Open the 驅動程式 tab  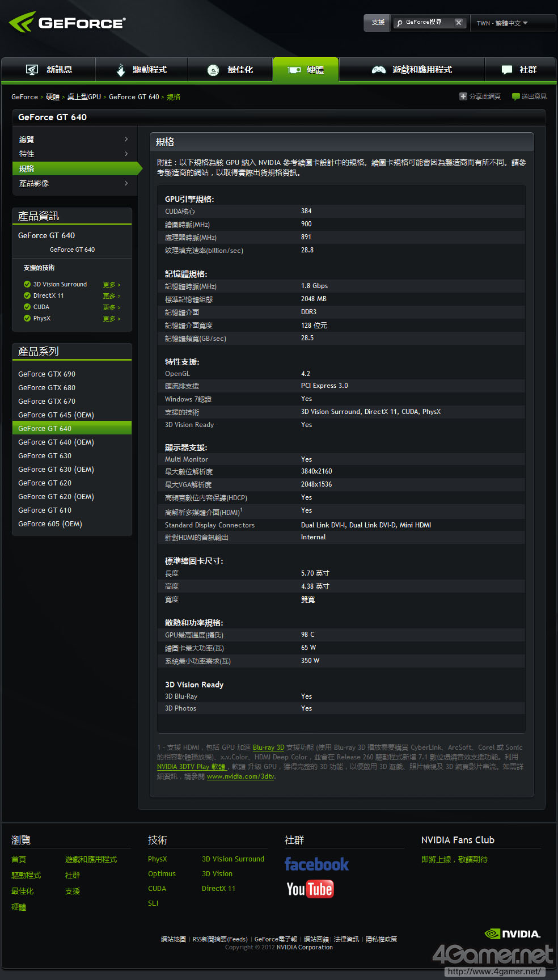[142, 70]
